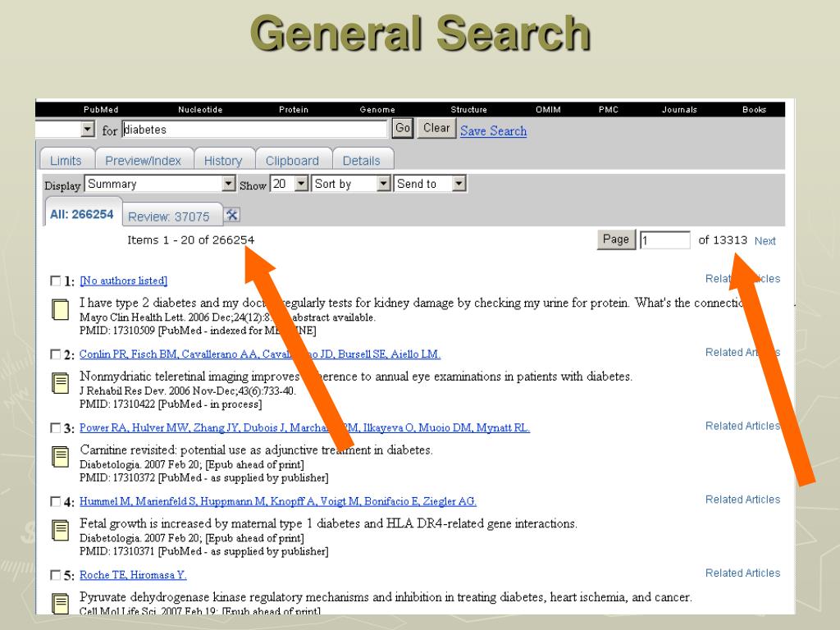Viewport: 840px width, 630px height.
Task: Go to the Next results page
Action: tap(765, 241)
